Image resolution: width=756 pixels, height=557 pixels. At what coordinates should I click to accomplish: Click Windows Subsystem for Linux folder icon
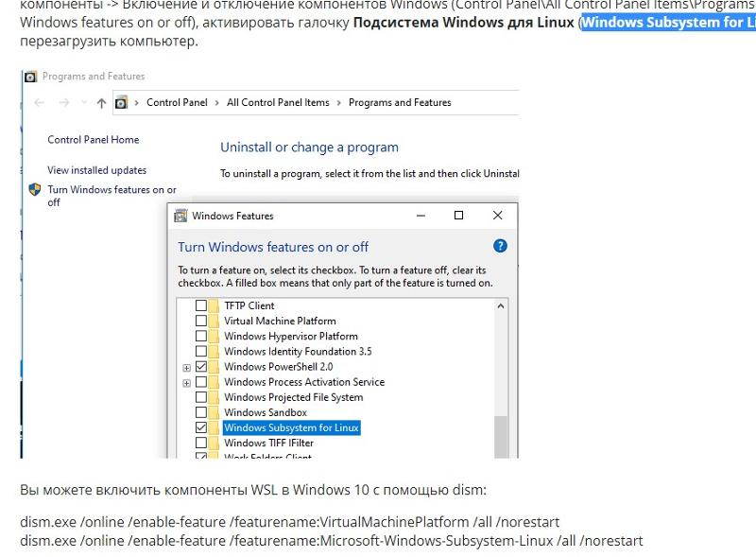214,427
